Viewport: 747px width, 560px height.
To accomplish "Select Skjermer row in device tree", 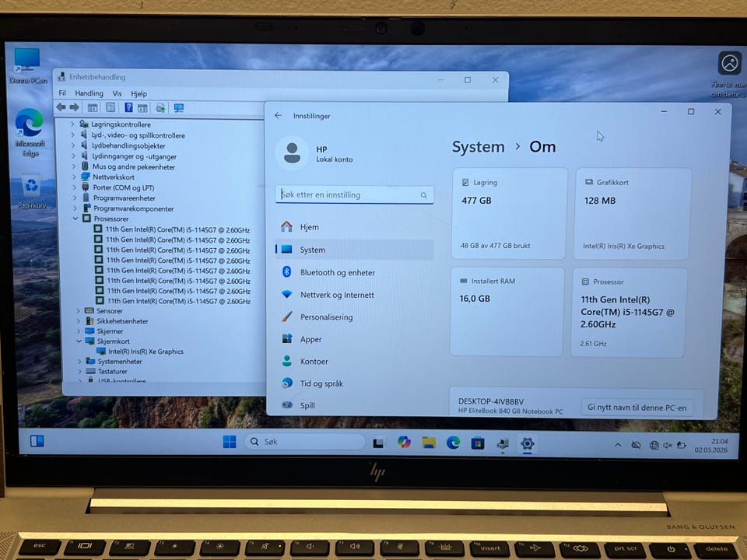I will coord(110,331).
